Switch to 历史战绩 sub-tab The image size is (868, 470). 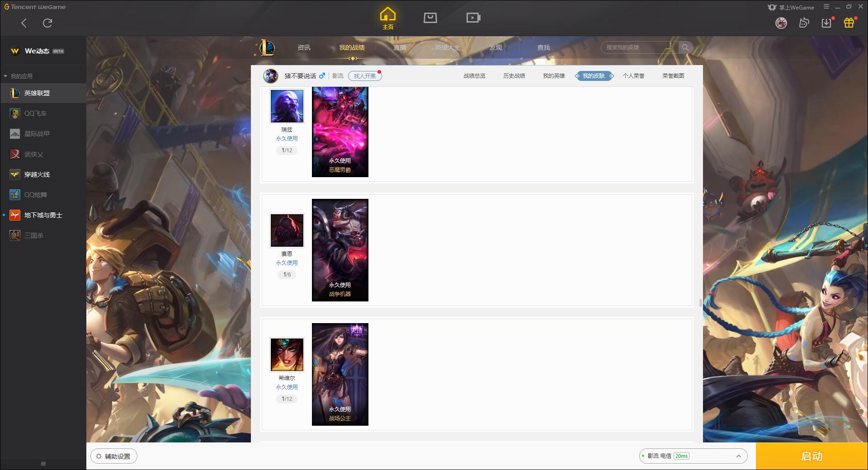514,76
